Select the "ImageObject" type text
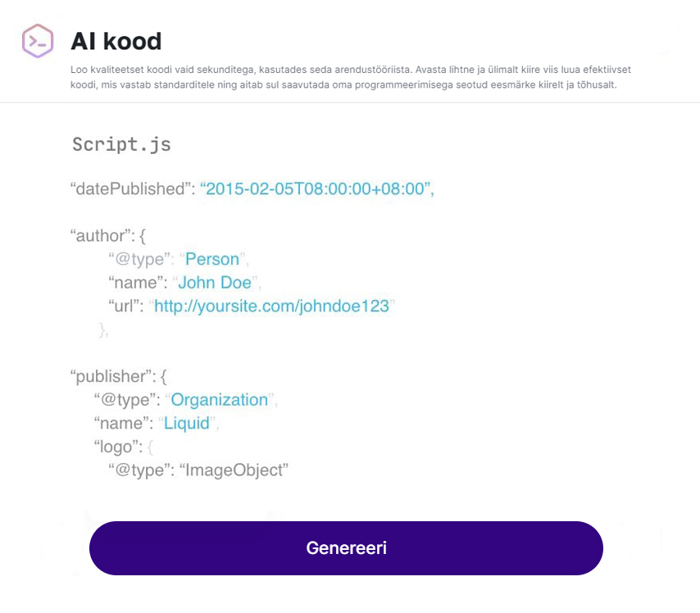700x613 pixels. point(234,470)
